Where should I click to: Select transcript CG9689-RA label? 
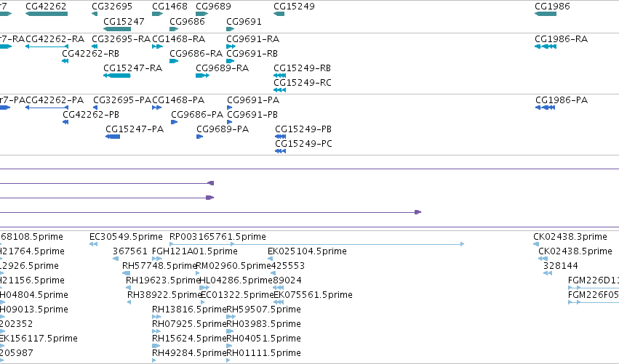[x=223, y=68]
